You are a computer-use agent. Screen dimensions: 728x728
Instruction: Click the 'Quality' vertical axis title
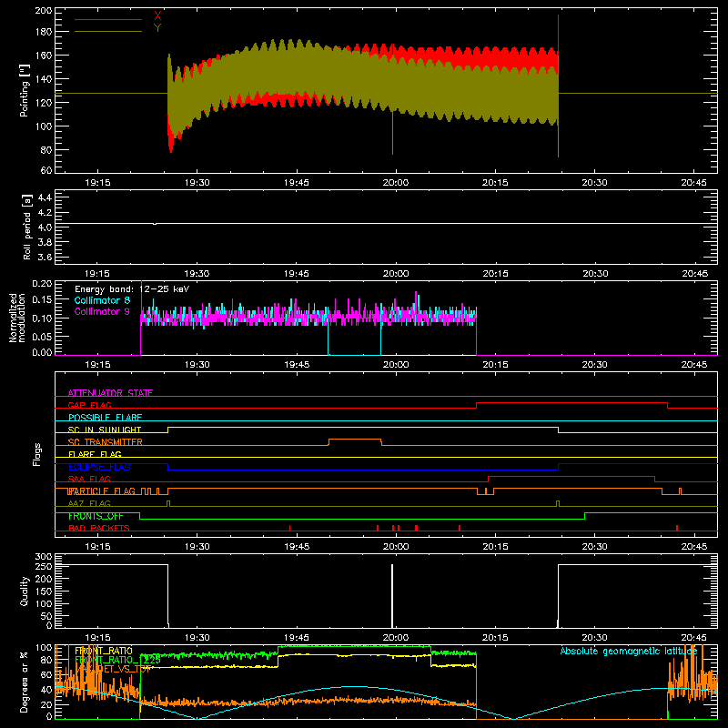coord(25,591)
